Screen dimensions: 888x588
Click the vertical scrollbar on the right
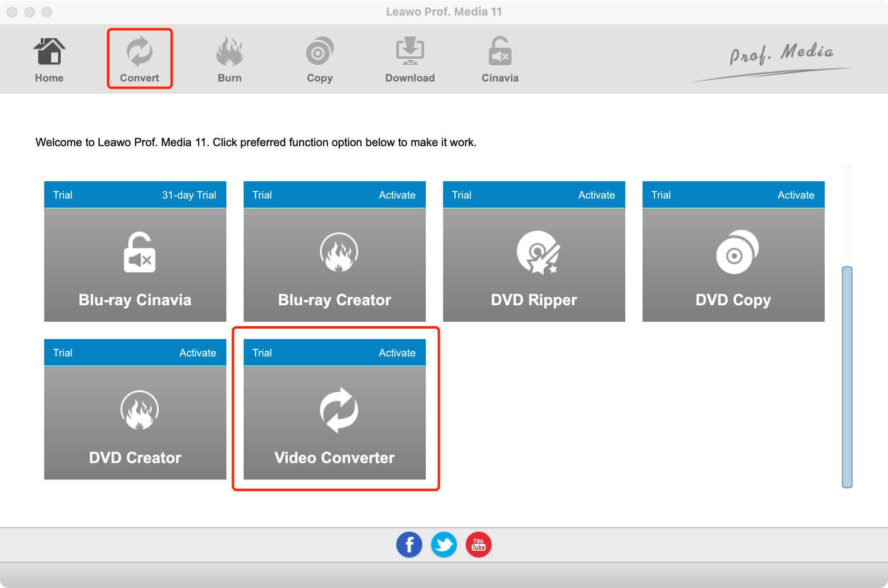[846, 377]
